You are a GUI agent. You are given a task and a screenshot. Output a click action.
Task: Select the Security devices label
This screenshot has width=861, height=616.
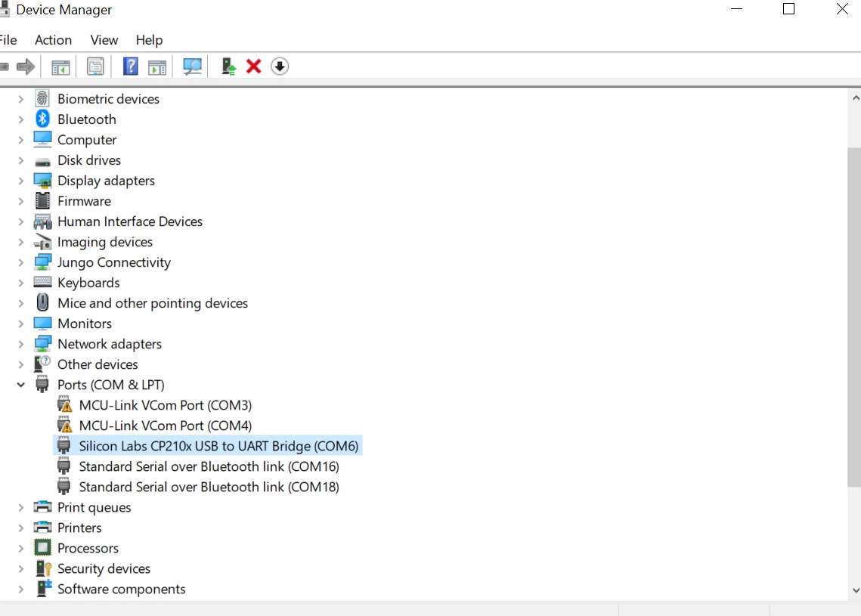coord(104,569)
